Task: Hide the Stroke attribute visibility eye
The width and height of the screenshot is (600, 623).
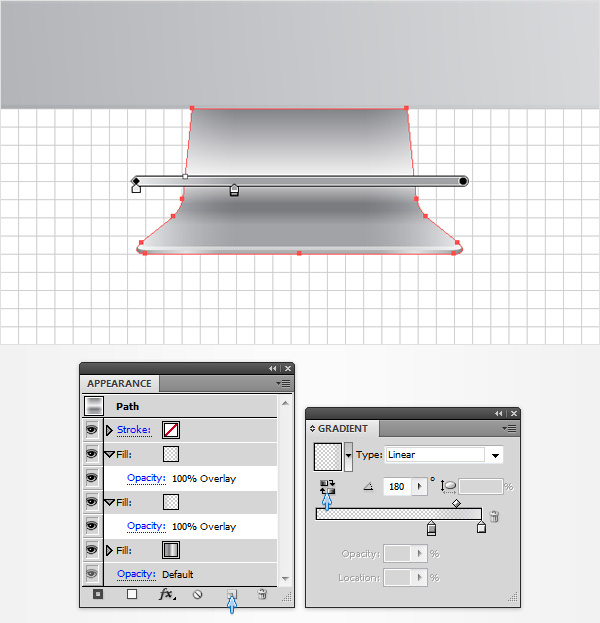Action: [x=92, y=430]
